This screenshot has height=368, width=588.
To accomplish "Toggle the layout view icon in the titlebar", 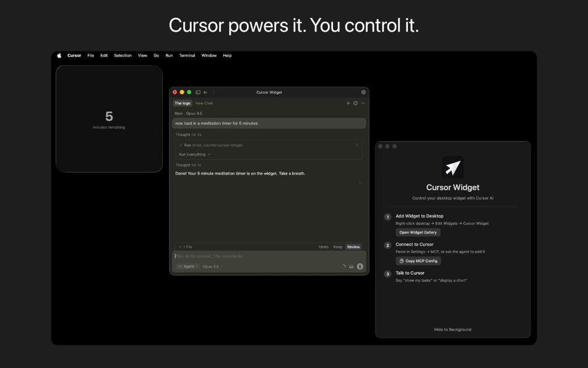I will coord(197,92).
